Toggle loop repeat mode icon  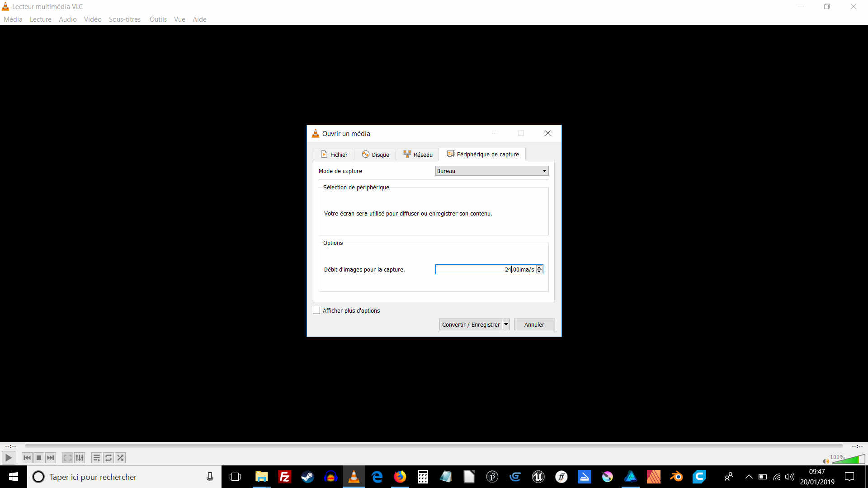tap(108, 458)
